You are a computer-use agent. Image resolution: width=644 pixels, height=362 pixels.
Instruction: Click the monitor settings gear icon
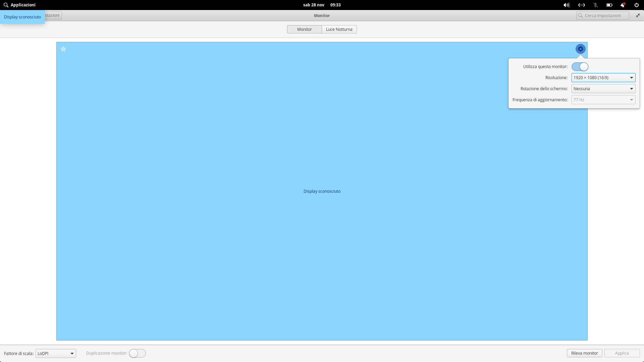[x=580, y=49]
